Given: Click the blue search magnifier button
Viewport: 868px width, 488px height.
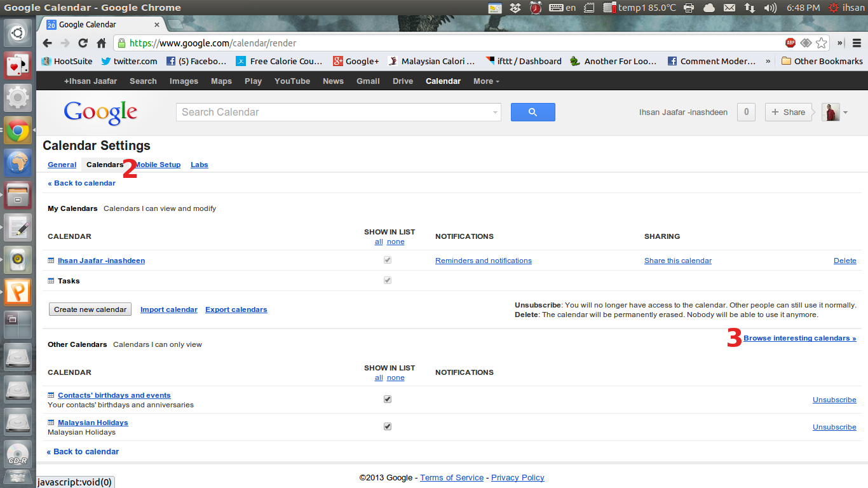Looking at the screenshot, I should point(532,112).
